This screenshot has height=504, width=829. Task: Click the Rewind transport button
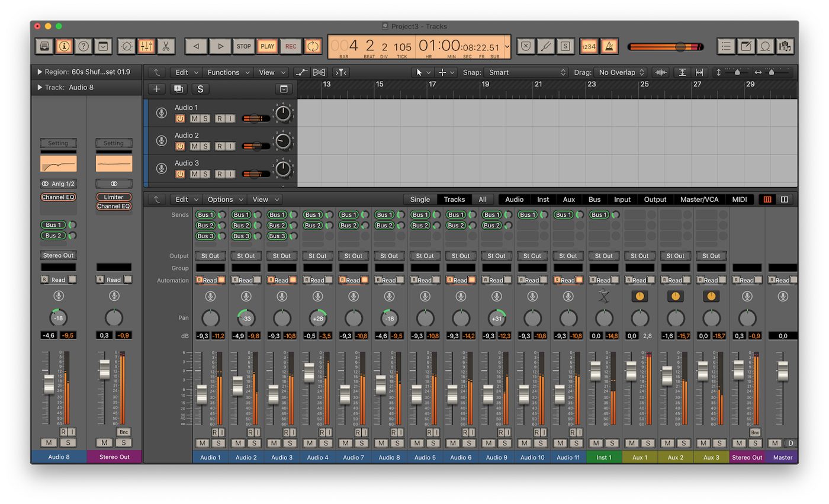196,46
